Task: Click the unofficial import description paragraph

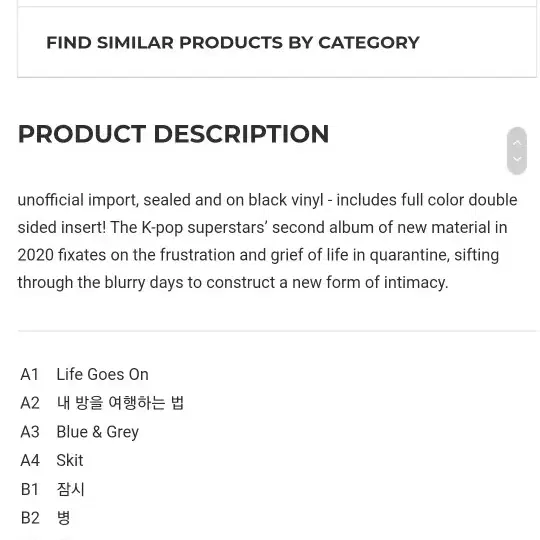Action: point(267,241)
